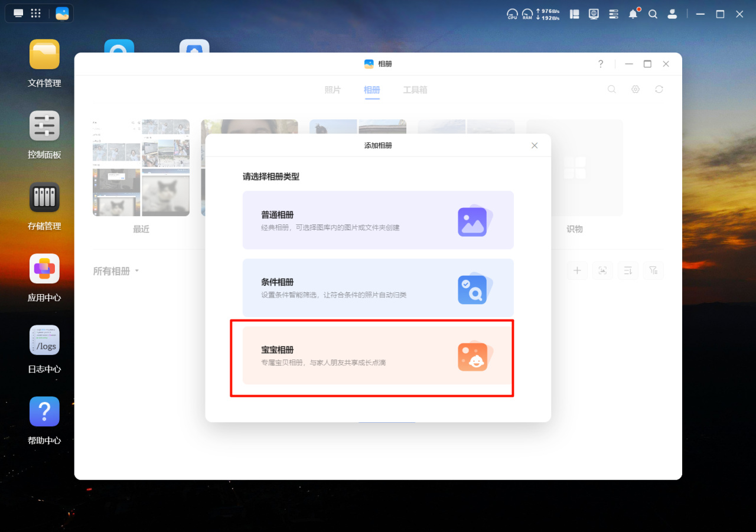
Task: Open the album sort options icon
Action: tap(628, 270)
